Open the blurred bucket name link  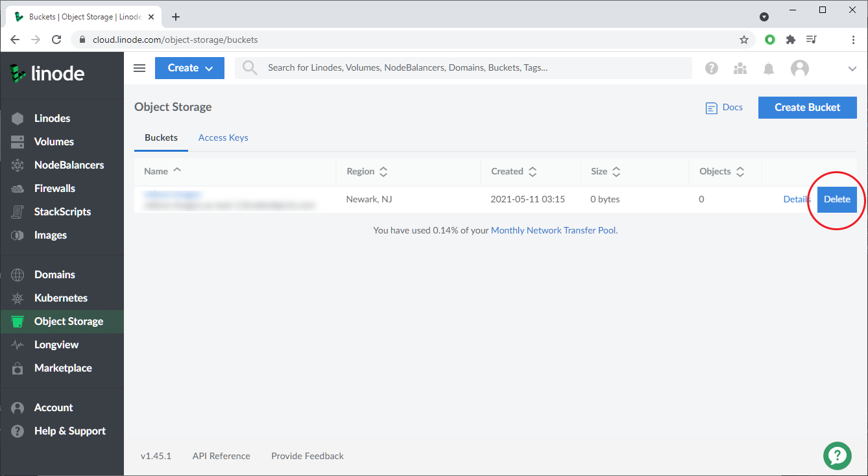tap(173, 194)
